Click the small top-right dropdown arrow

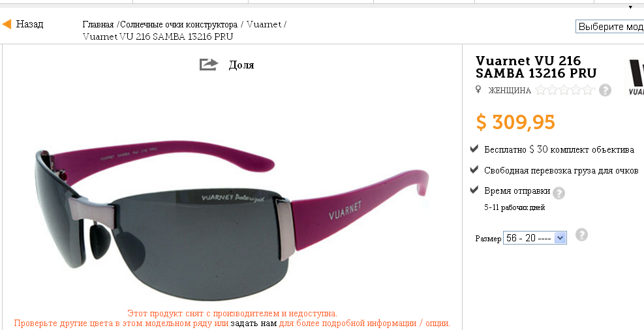[x=630, y=7]
